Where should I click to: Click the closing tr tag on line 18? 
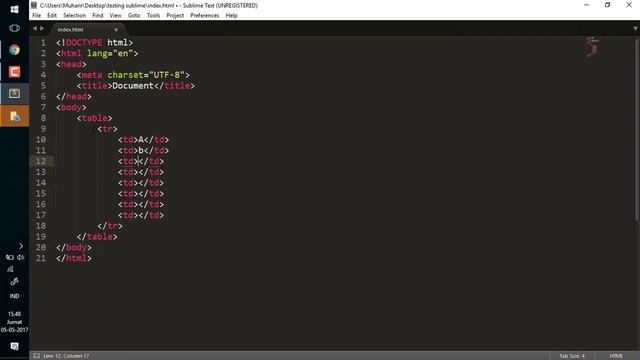click(x=110, y=226)
